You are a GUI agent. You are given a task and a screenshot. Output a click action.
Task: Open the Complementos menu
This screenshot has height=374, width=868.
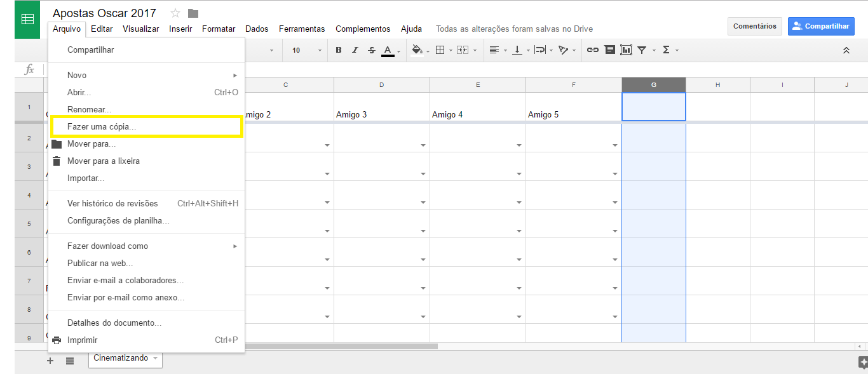click(x=363, y=29)
